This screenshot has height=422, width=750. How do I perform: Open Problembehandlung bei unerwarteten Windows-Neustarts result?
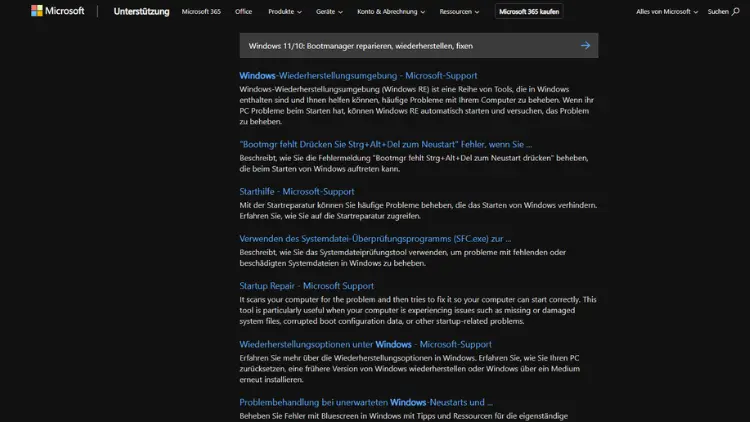[366, 402]
